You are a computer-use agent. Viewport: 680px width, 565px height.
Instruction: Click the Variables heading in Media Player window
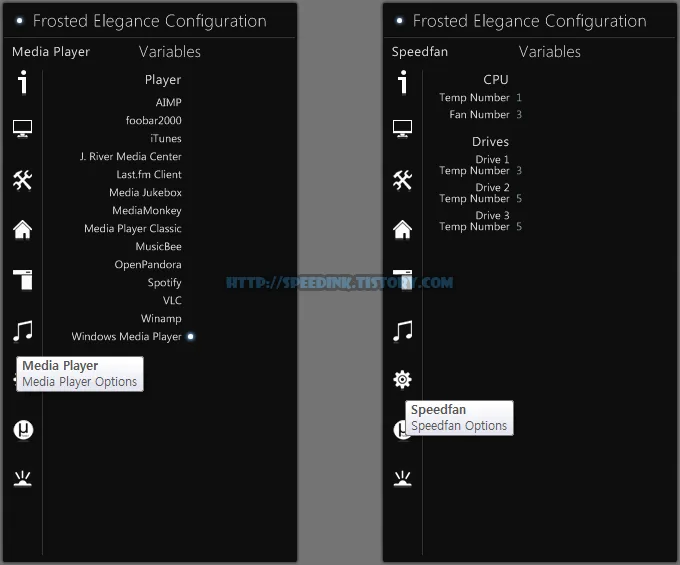(x=170, y=52)
